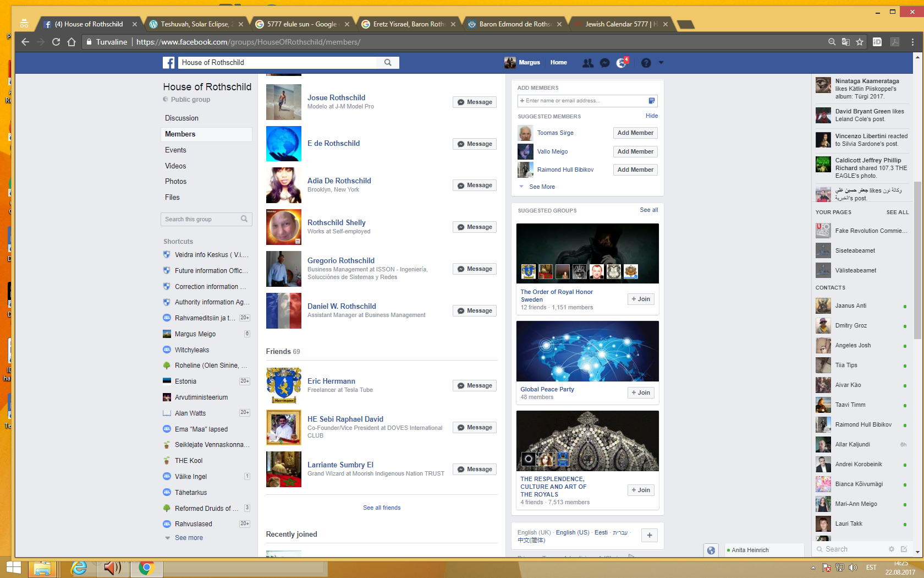
Task: Click the search icon in Search this group
Action: (x=244, y=219)
